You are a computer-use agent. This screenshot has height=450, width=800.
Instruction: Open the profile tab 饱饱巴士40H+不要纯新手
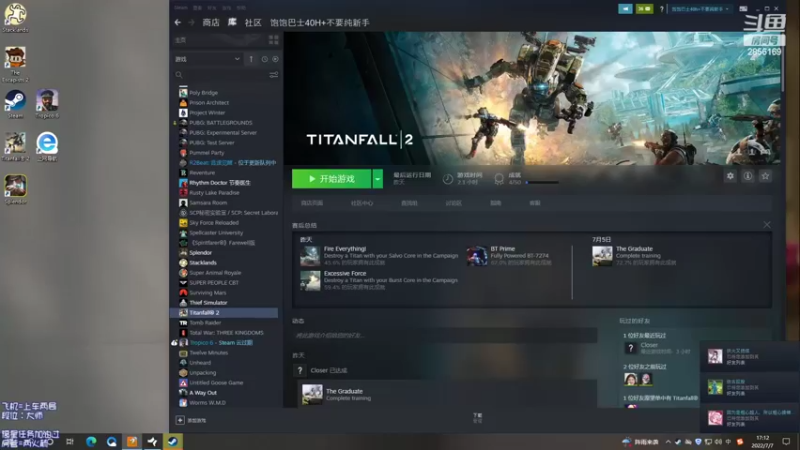(319, 22)
